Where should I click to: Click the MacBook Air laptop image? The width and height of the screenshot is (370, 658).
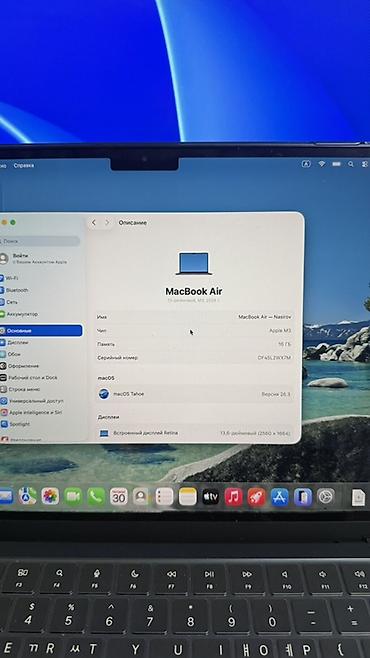pyautogui.click(x=194, y=264)
